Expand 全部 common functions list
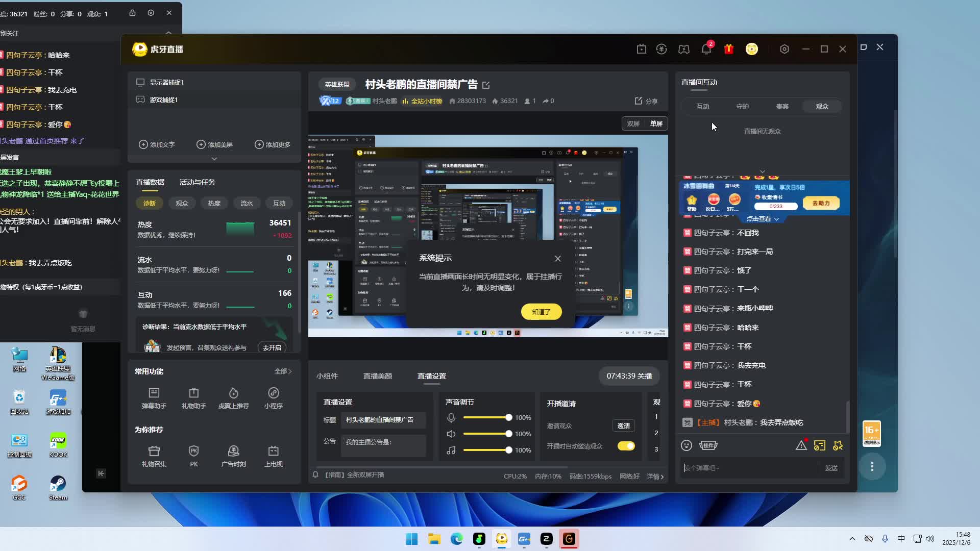The width and height of the screenshot is (980, 551). click(x=283, y=371)
